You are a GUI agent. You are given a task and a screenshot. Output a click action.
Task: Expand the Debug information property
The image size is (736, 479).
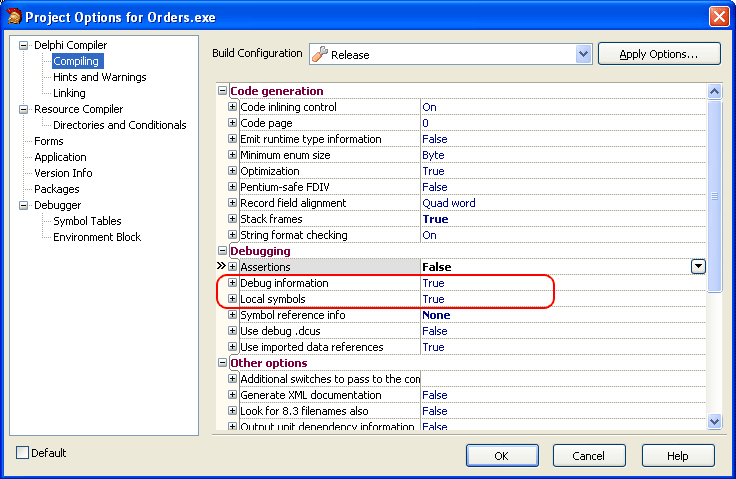(x=233, y=283)
